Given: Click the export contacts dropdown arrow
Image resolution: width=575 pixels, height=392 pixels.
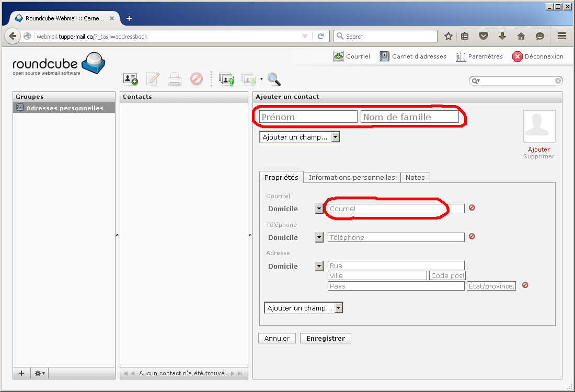Looking at the screenshot, I should coord(261,79).
